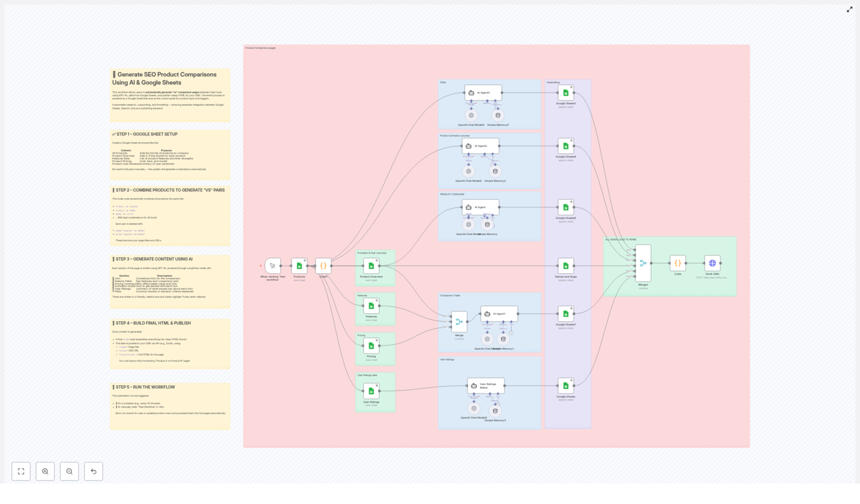
Task: Add a tool to AI Agent1 via plus
Action: pos(511,333)
